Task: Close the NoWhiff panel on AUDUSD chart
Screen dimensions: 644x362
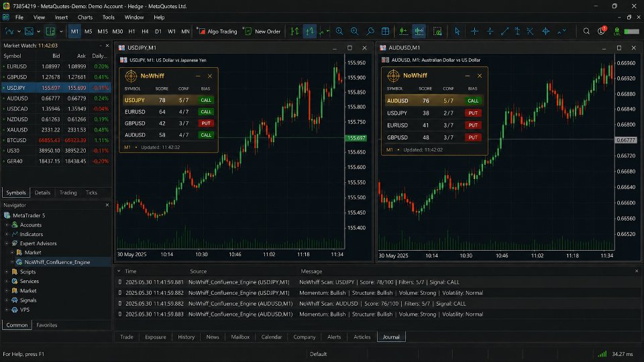Action: point(479,76)
